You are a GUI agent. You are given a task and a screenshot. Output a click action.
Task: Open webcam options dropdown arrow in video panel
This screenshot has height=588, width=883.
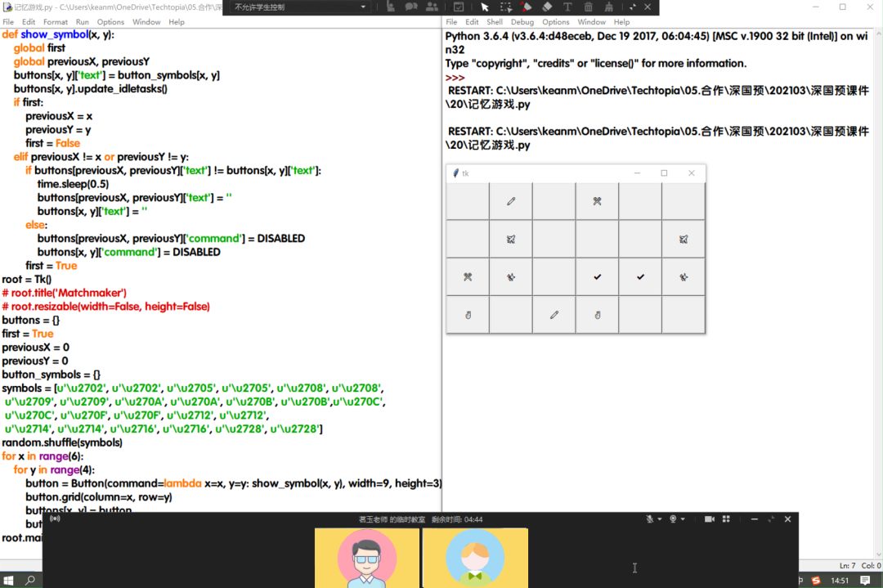click(683, 519)
